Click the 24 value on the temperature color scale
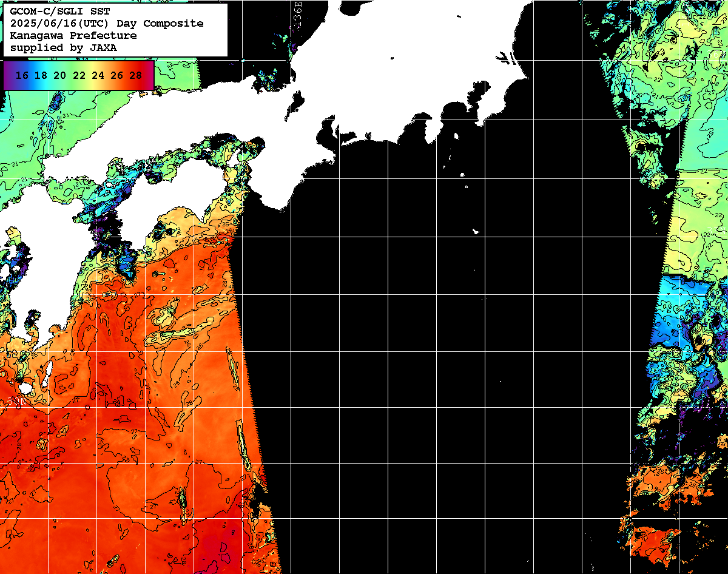 [98, 76]
